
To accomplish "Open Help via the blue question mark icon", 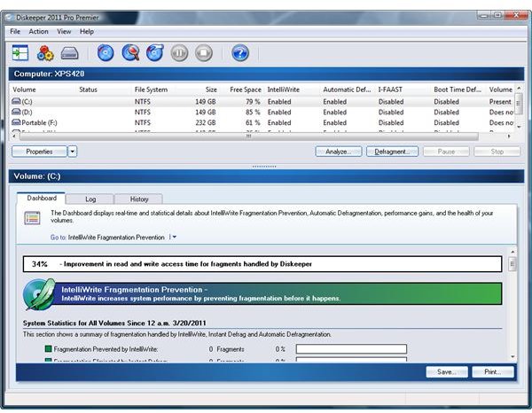I will [x=240, y=53].
